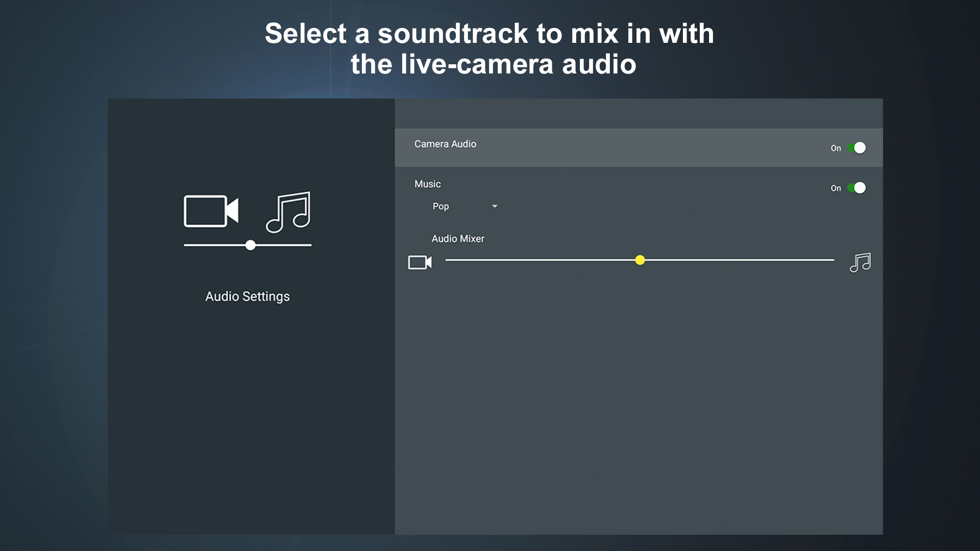Click the Audio Settings label

tap(248, 296)
